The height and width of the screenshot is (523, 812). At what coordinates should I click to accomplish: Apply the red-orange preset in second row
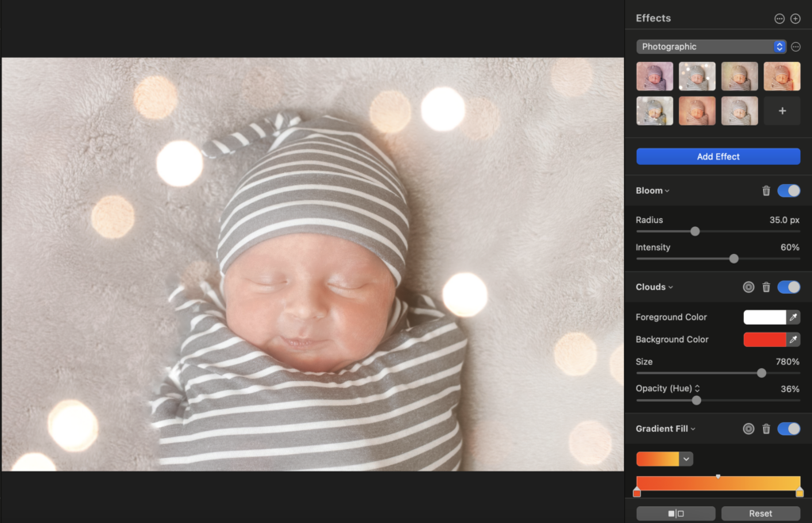697,111
